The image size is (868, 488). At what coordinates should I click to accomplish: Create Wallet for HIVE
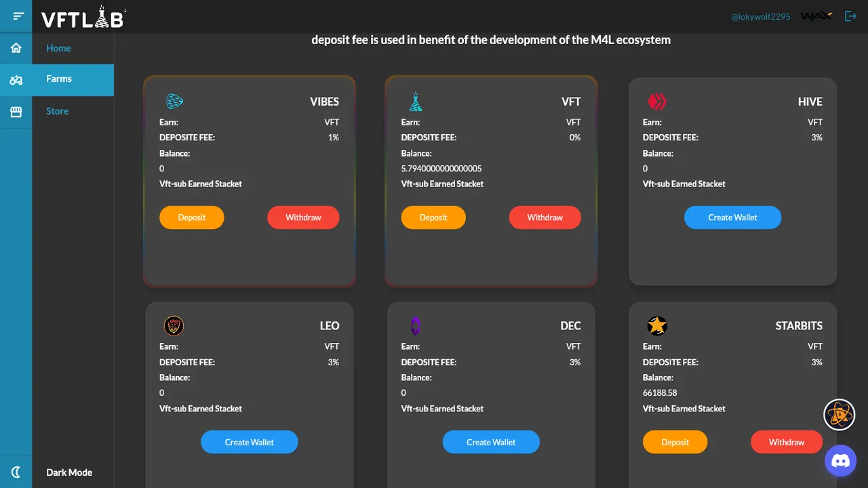click(x=732, y=218)
